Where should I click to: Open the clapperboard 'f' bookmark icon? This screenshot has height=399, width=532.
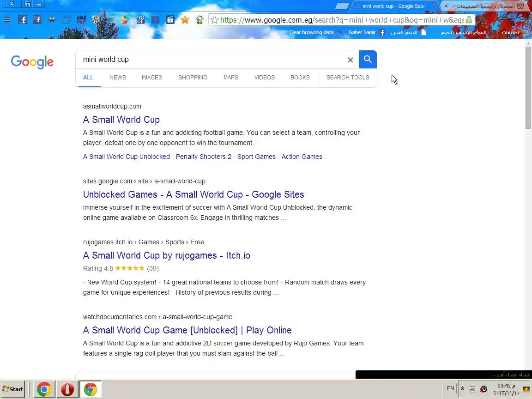point(140,20)
